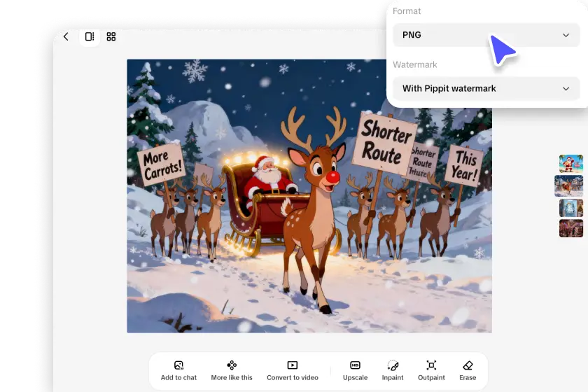Click chevron arrow beside watermark option
Screen dimensions: 588x392
(x=566, y=89)
